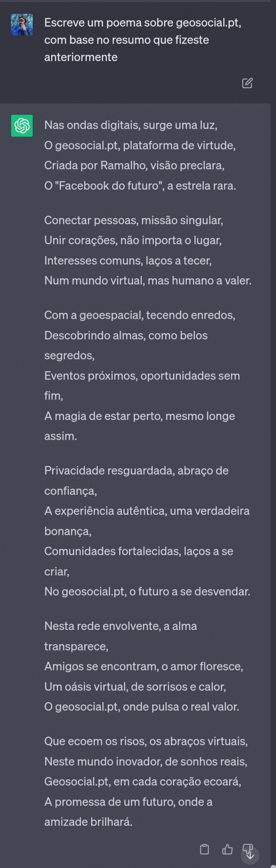276x868 pixels.
Task: Click the line "Conectar pessoas, missão singular"
Action: coord(133,220)
